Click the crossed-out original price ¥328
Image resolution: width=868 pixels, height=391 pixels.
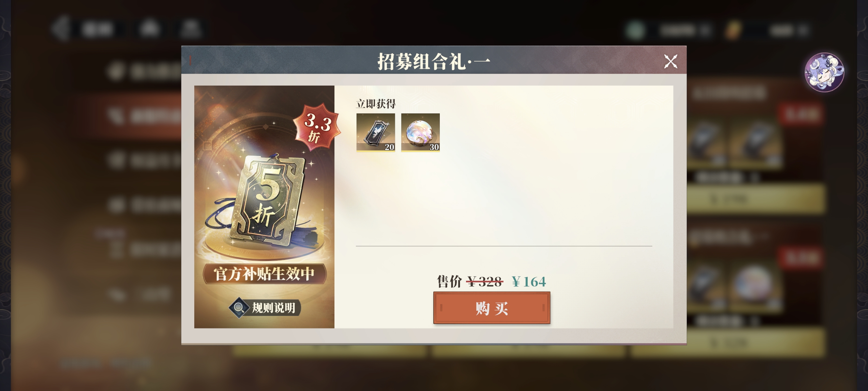click(485, 281)
